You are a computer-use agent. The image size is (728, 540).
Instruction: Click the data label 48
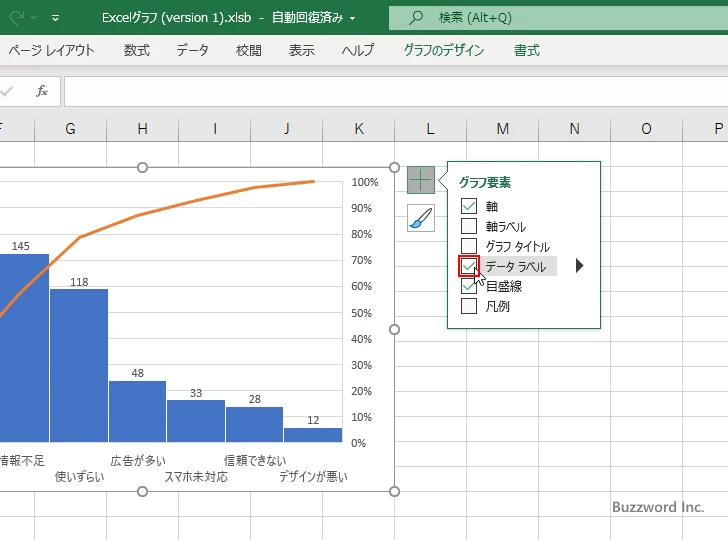click(x=137, y=373)
